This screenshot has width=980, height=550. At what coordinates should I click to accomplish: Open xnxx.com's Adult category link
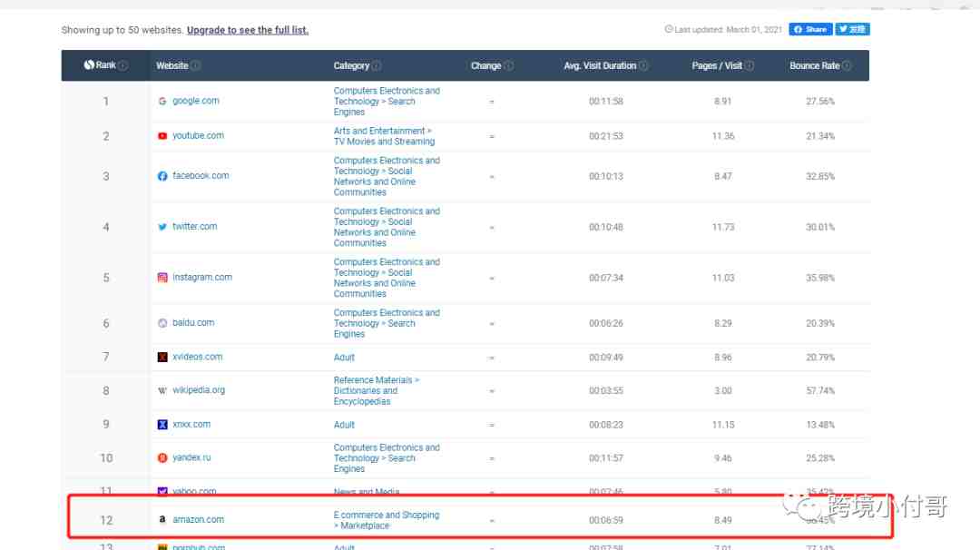(344, 425)
